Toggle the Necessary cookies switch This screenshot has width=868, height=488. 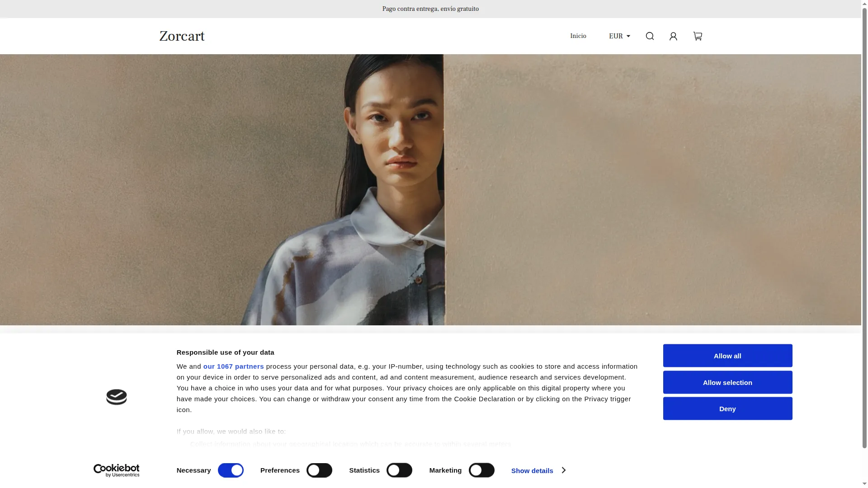tap(231, 470)
